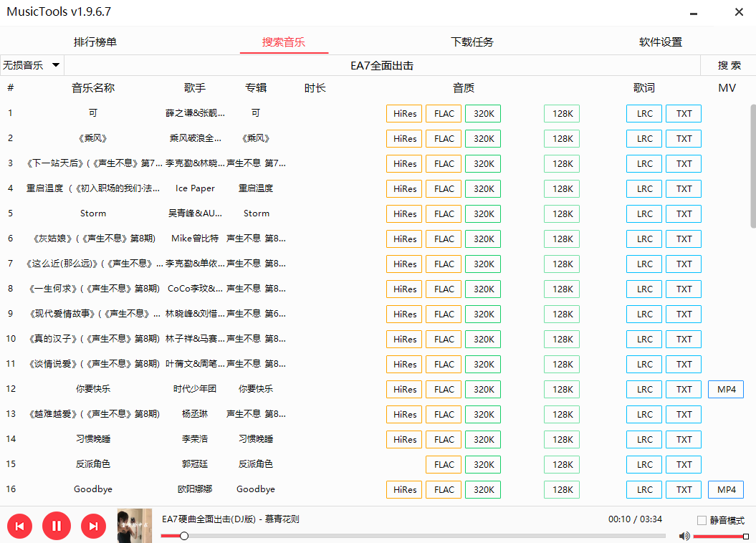756x543 pixels.
Task: Click the previous track icon
Action: (x=19, y=526)
